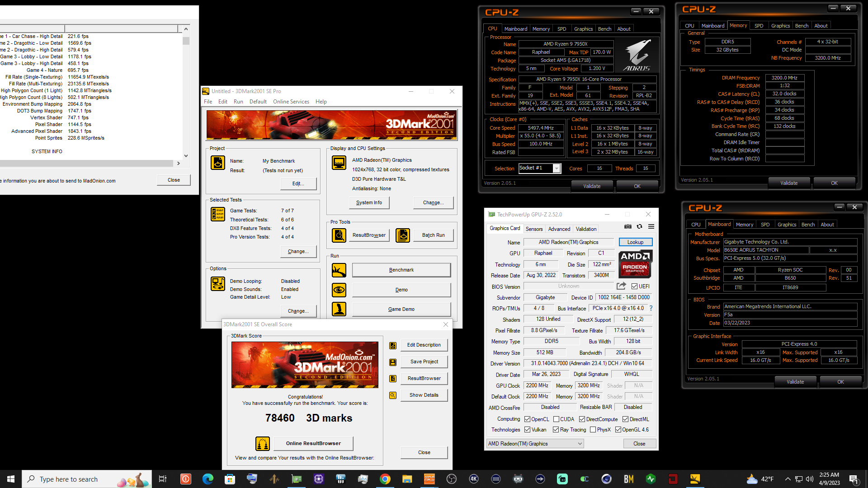868x488 pixels.
Task: Open the Online Services menu in 3DMark2001
Action: [291, 102]
